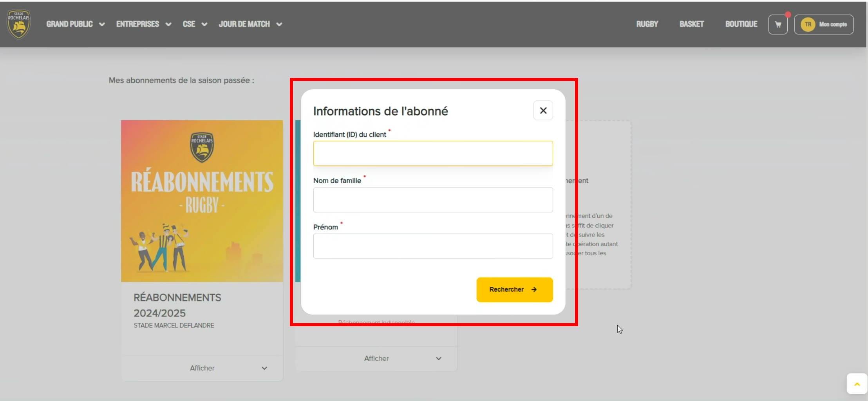Click the STADE MARCEL DEFLANDRE text

[174, 325]
